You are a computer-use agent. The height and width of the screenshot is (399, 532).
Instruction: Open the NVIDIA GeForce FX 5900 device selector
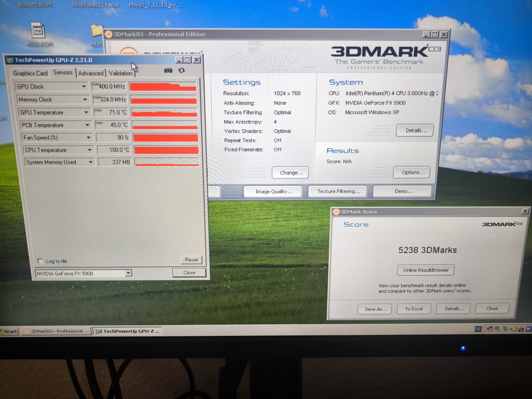coord(128,273)
